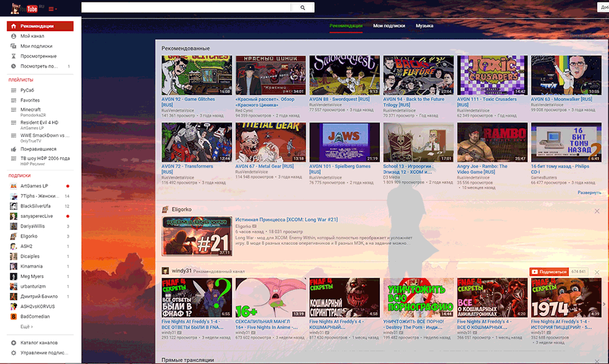Click the Понравившиеся thumbs-up icon
This screenshot has height=364, width=609.
point(13,149)
